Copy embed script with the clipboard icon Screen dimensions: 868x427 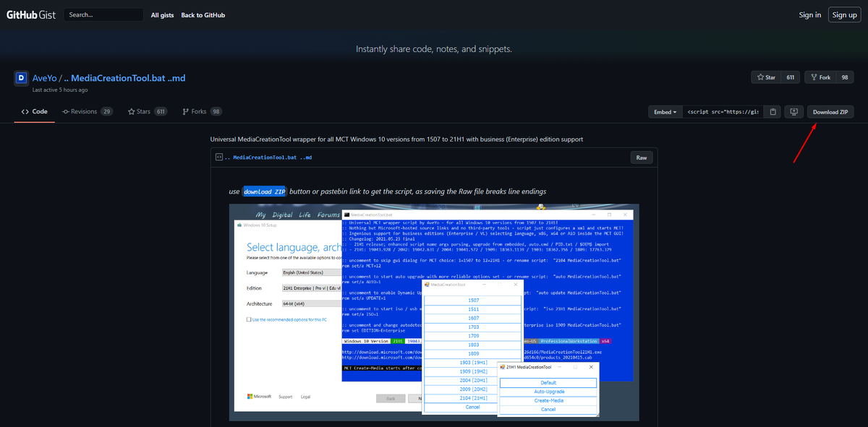773,112
